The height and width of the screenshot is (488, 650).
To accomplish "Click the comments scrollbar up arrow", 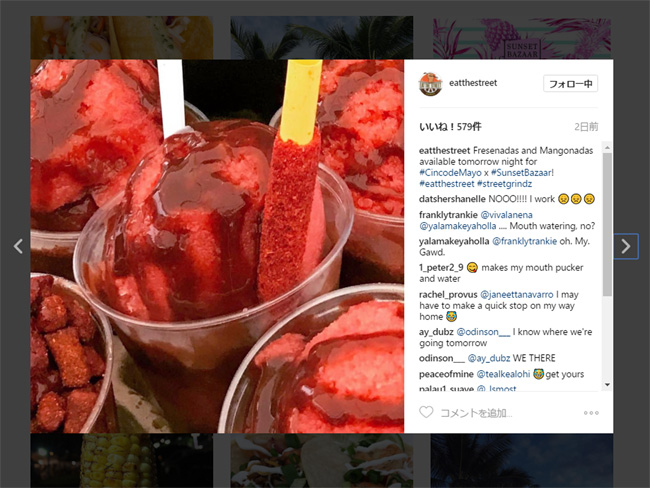I will click(607, 148).
